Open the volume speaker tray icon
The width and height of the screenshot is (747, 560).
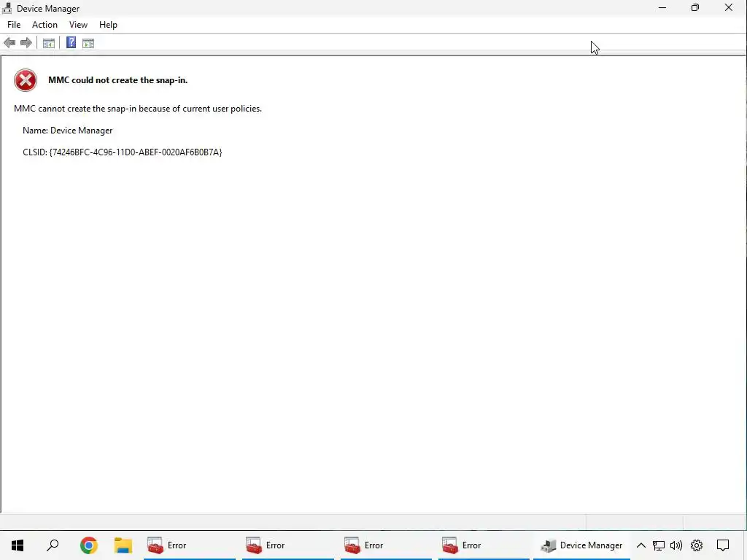[x=676, y=545]
